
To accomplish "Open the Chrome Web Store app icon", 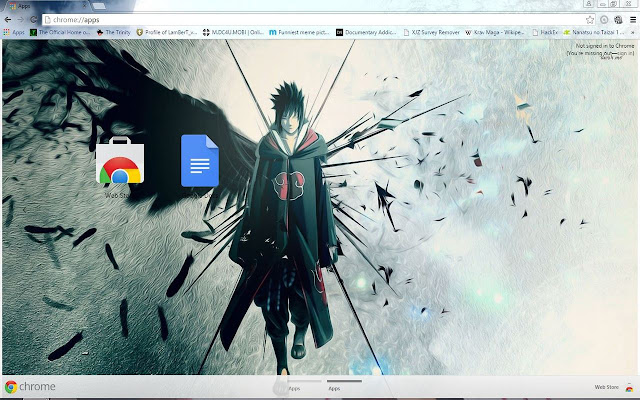I will tap(120, 160).
